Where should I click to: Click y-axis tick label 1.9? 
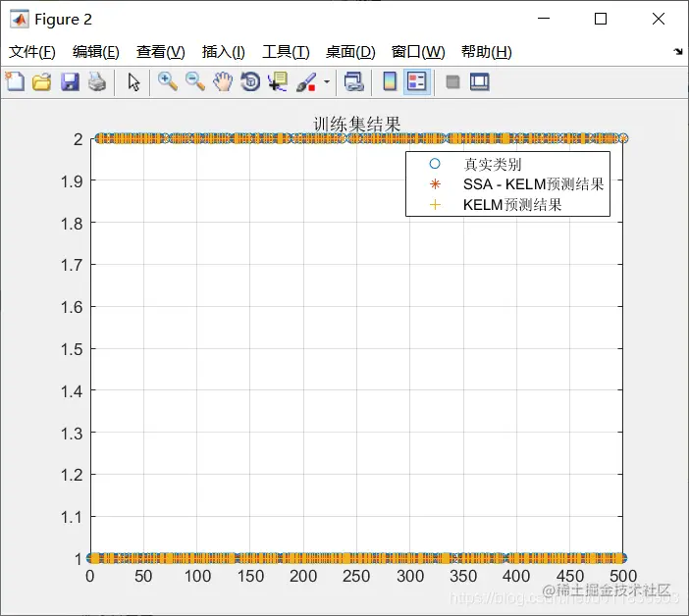coord(72,181)
